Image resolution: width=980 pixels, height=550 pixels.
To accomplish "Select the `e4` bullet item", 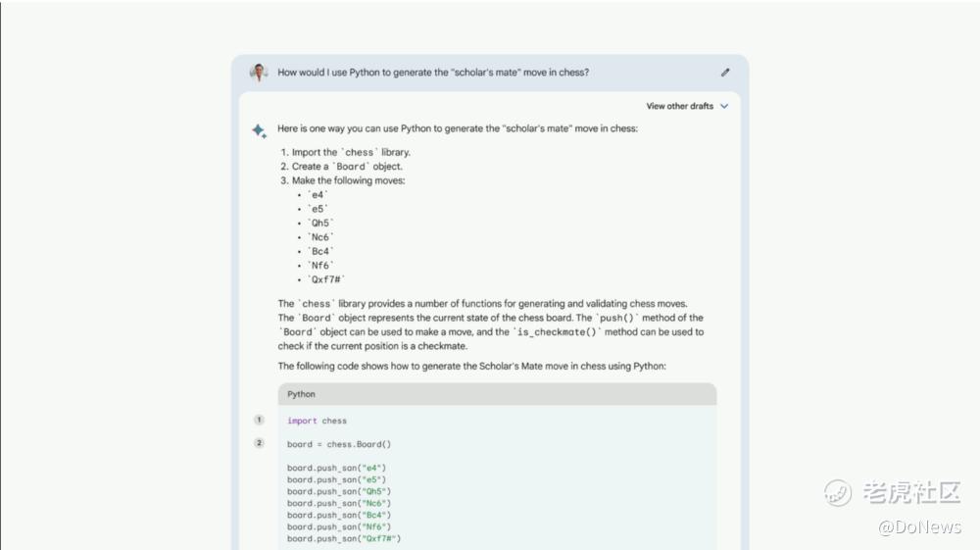I will (x=318, y=195).
